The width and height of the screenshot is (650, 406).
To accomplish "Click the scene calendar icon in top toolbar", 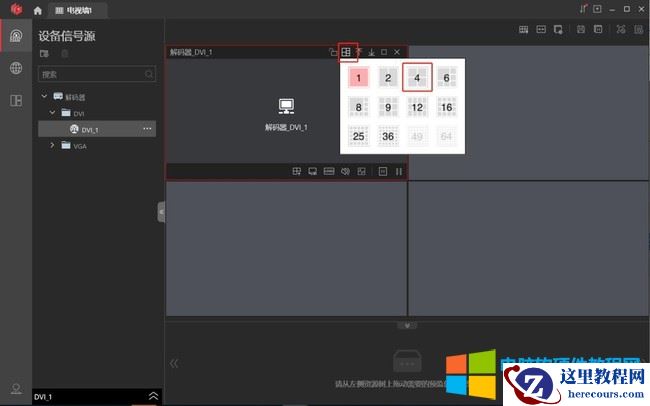I will coord(598,29).
